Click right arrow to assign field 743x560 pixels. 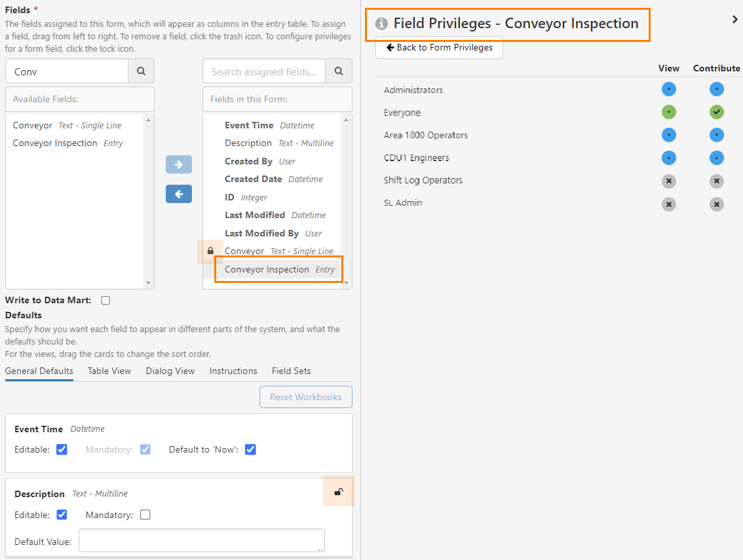click(x=178, y=164)
